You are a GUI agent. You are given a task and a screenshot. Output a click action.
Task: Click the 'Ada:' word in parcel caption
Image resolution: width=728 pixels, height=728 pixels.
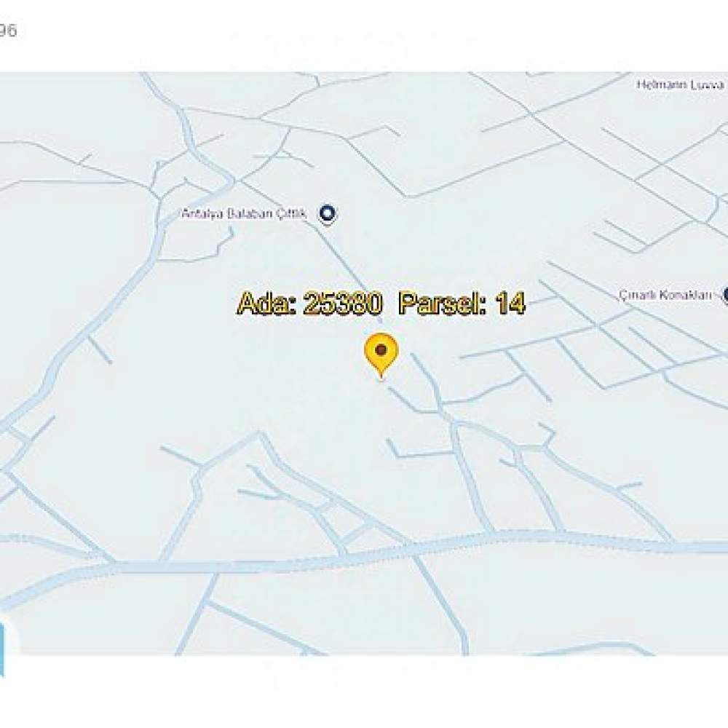point(266,304)
